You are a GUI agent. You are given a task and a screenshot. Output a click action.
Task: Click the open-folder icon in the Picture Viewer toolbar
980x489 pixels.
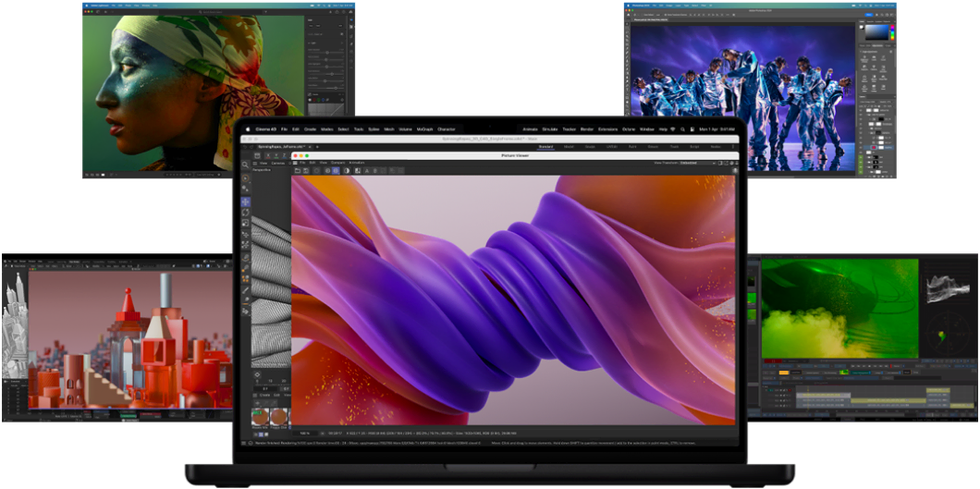[x=298, y=170]
